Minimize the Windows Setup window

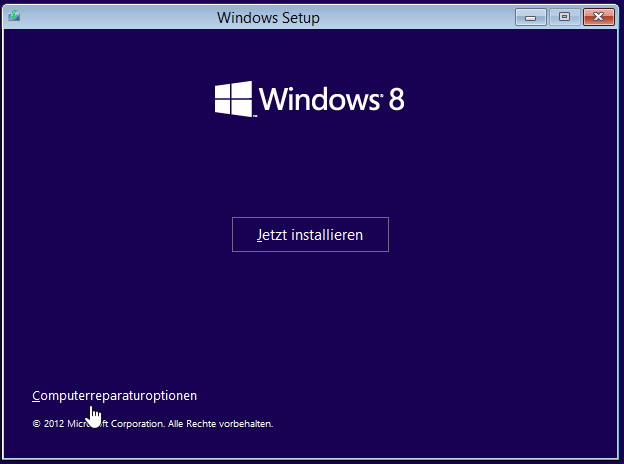click(x=530, y=18)
